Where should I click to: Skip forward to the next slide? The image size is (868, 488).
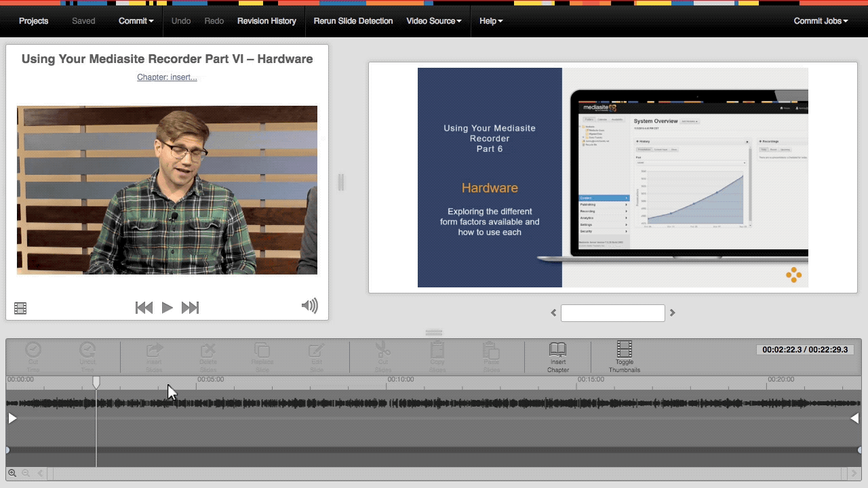pyautogui.click(x=190, y=308)
